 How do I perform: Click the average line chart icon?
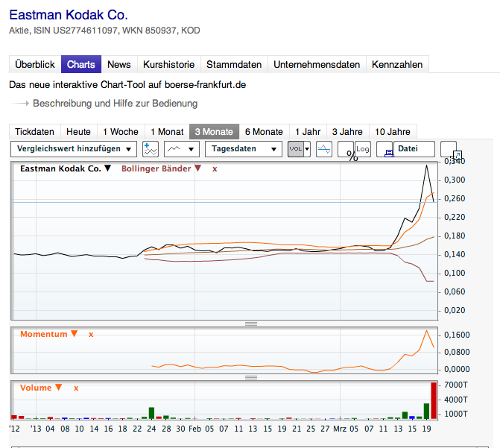[324, 149]
